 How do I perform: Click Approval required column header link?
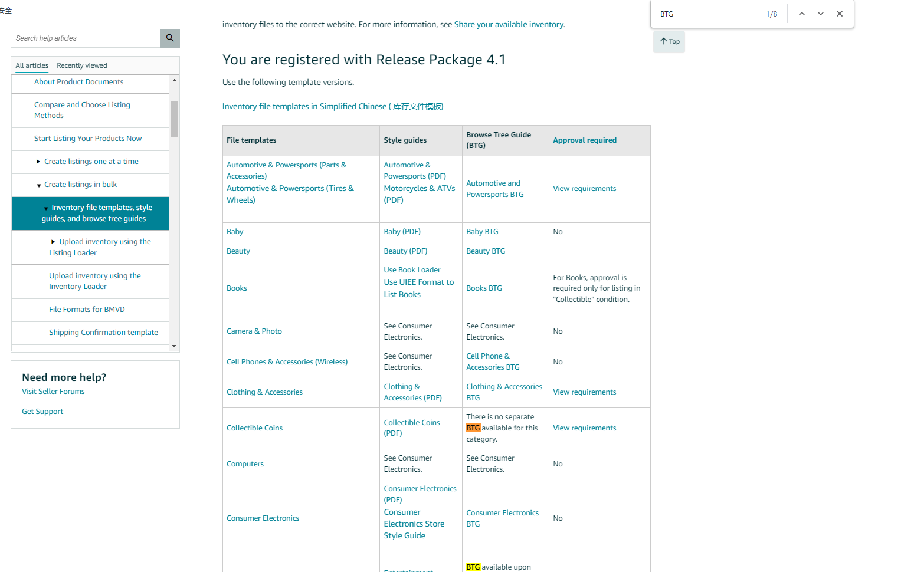point(585,140)
